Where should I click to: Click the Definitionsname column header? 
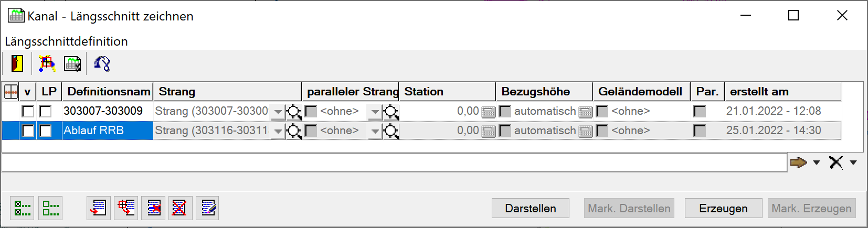pyautogui.click(x=108, y=92)
